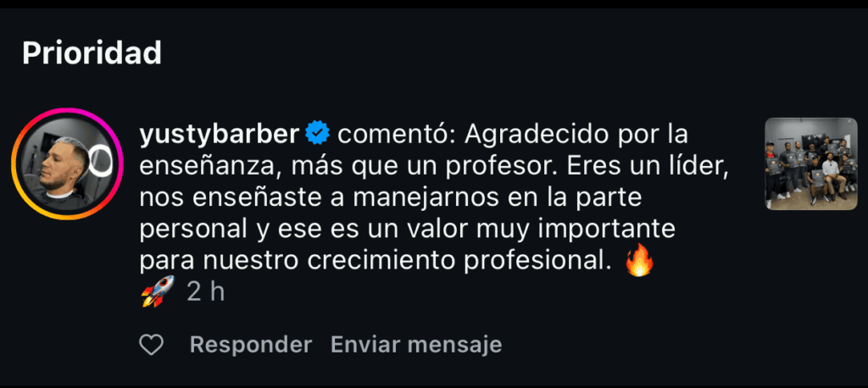This screenshot has height=388, width=868.
Task: Like the comment with the heart icon
Action: click(x=151, y=345)
